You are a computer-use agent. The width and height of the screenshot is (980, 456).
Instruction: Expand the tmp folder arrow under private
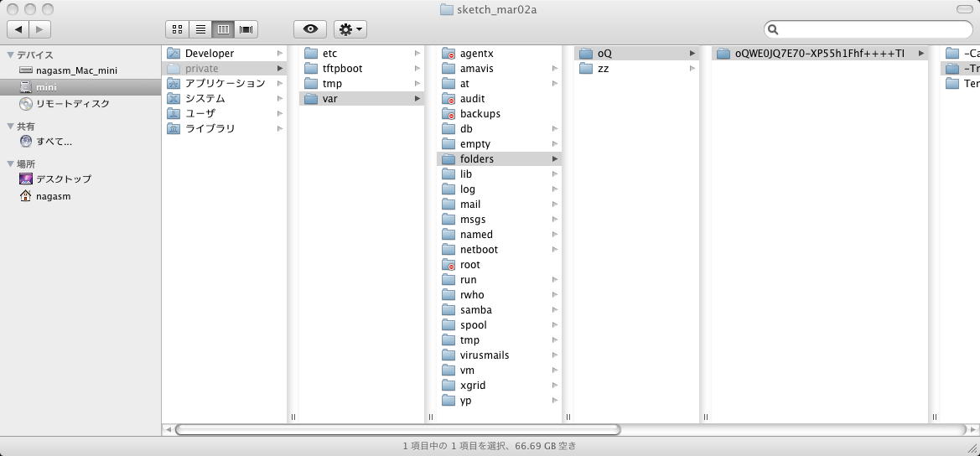(x=417, y=83)
